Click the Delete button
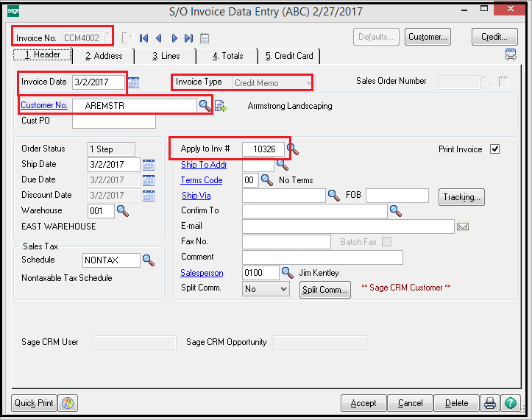532x420 pixels. click(456, 403)
